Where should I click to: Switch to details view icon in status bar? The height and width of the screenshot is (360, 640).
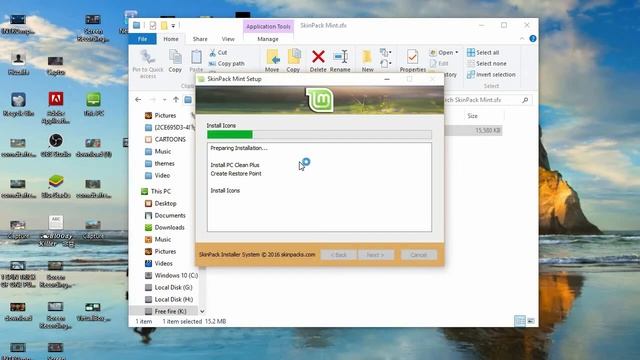520,321
